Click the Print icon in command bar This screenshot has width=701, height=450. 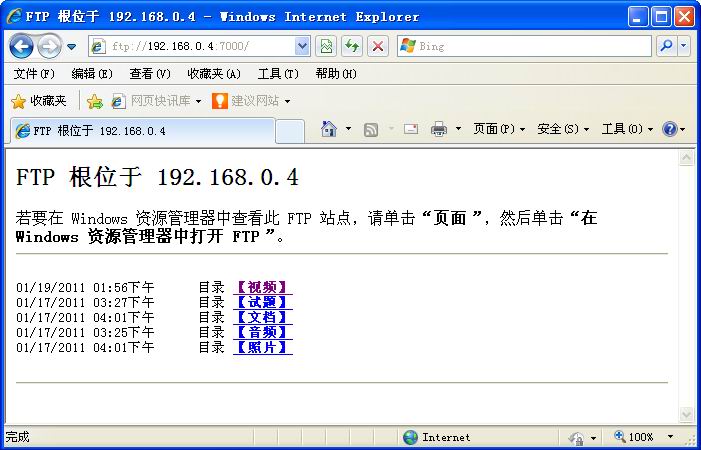[x=438, y=129]
